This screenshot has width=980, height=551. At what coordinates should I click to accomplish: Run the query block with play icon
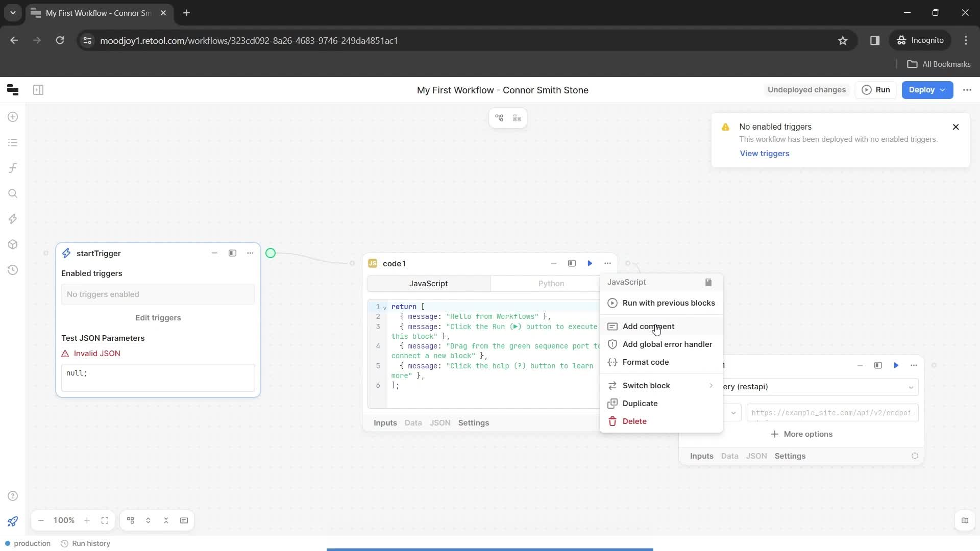896,365
